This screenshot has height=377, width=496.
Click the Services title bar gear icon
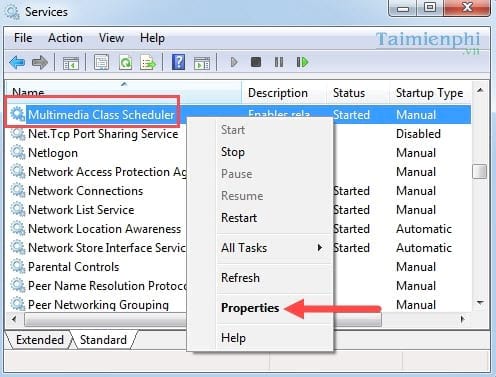pos(12,12)
